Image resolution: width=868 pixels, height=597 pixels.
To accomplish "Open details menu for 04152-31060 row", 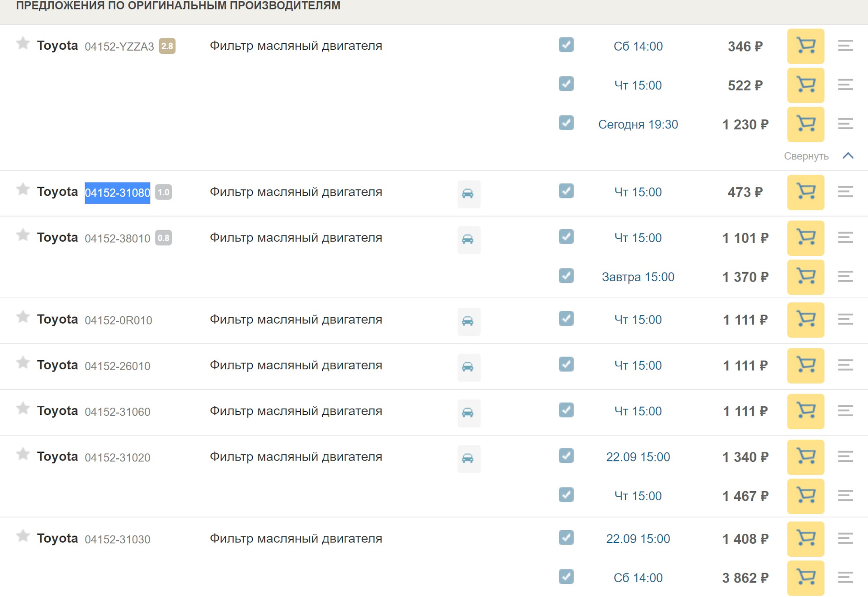I will [845, 410].
